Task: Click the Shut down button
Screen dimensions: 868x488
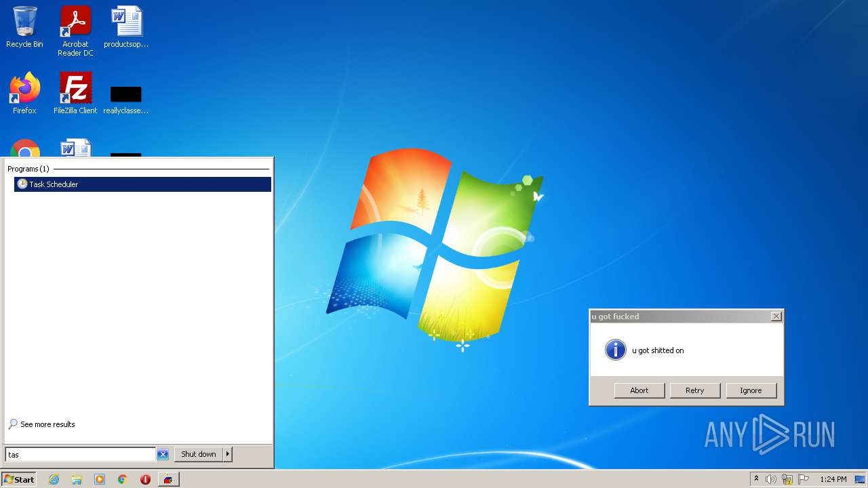Action: click(x=199, y=454)
